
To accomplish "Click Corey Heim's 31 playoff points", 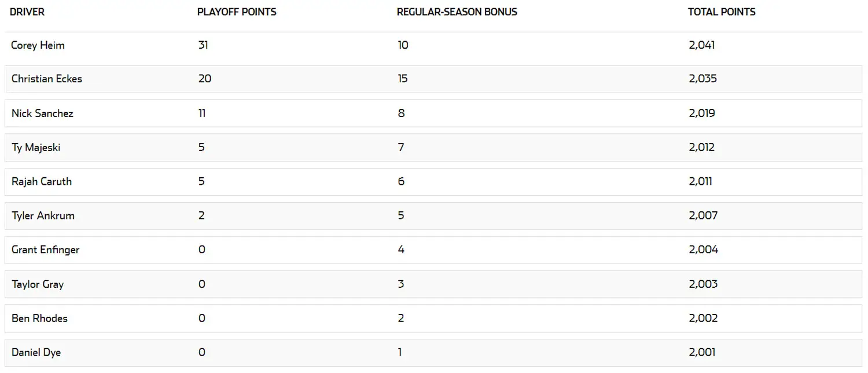I will click(203, 45).
